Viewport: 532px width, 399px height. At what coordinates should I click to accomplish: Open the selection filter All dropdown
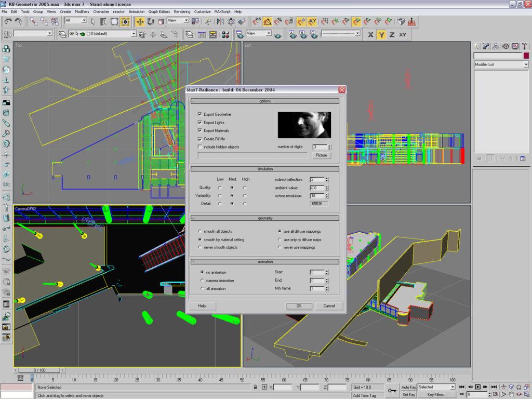tap(83, 20)
